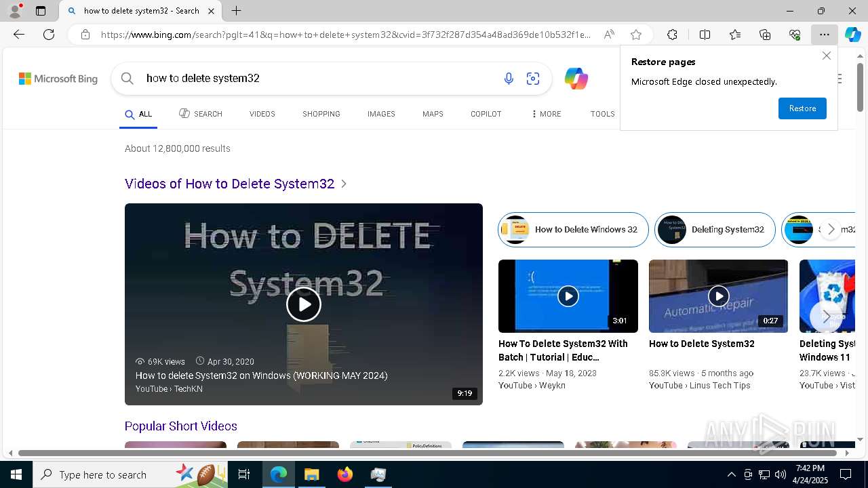Show next videos with carousel arrow

(827, 317)
